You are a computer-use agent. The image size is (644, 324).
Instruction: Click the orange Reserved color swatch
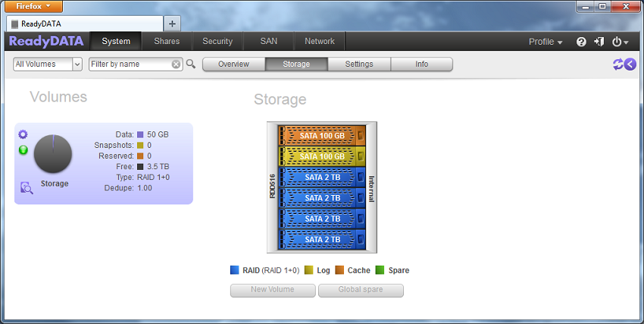click(140, 156)
